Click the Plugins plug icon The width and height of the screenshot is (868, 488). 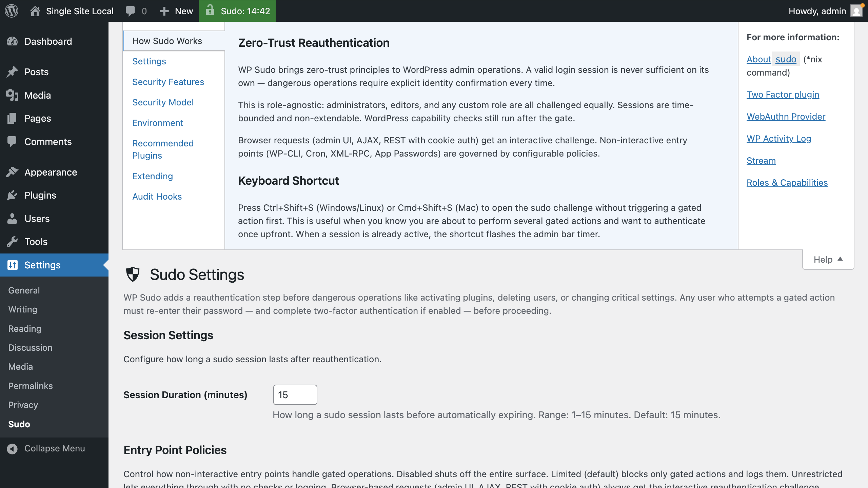point(12,195)
